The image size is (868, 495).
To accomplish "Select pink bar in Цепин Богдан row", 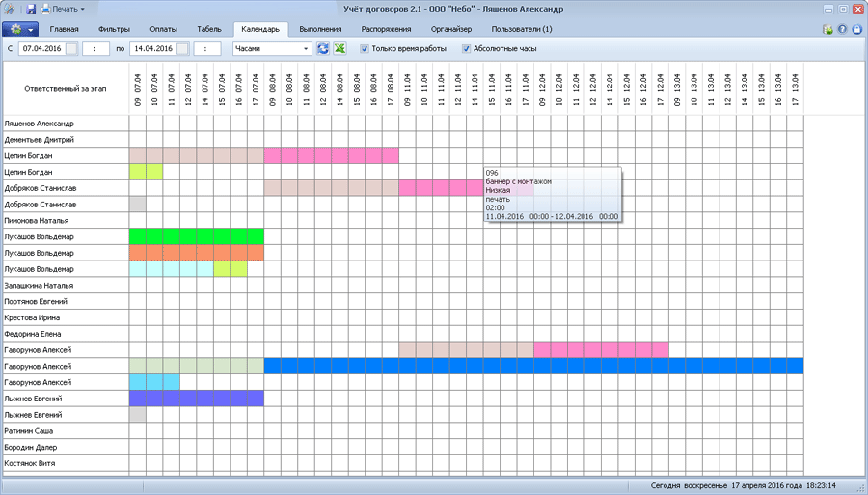I will click(x=332, y=156).
